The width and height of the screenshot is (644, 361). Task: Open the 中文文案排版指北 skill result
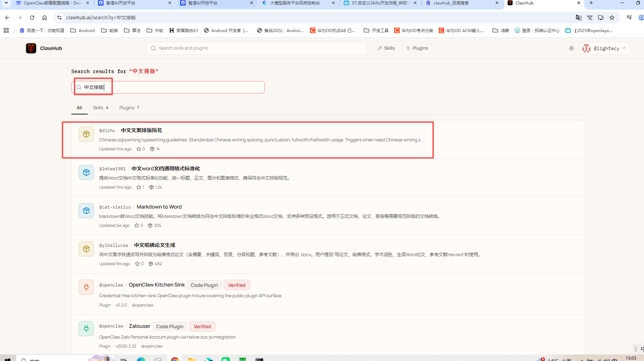tap(142, 130)
